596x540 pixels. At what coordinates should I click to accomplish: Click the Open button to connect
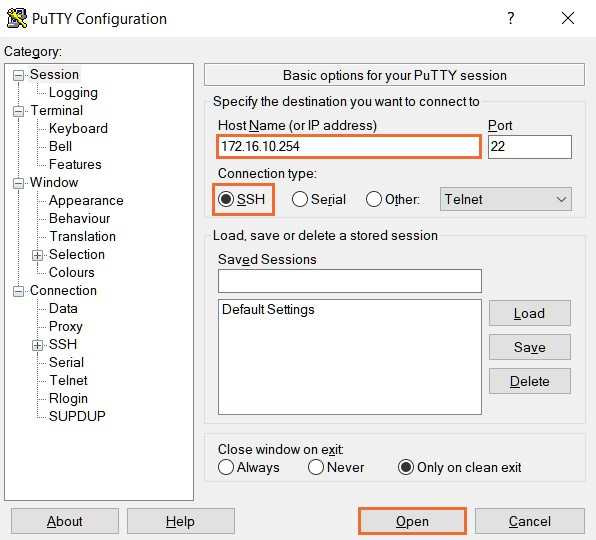click(412, 521)
